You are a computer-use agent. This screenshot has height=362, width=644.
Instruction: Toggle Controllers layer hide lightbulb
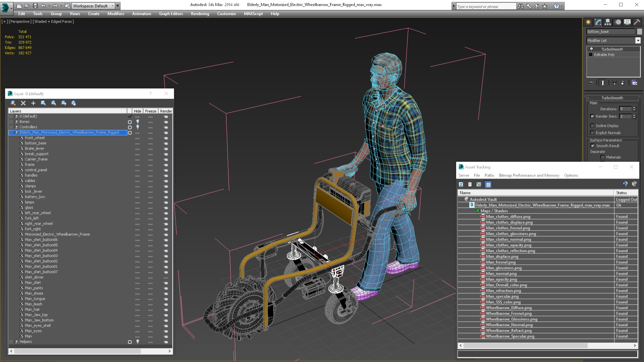[138, 127]
